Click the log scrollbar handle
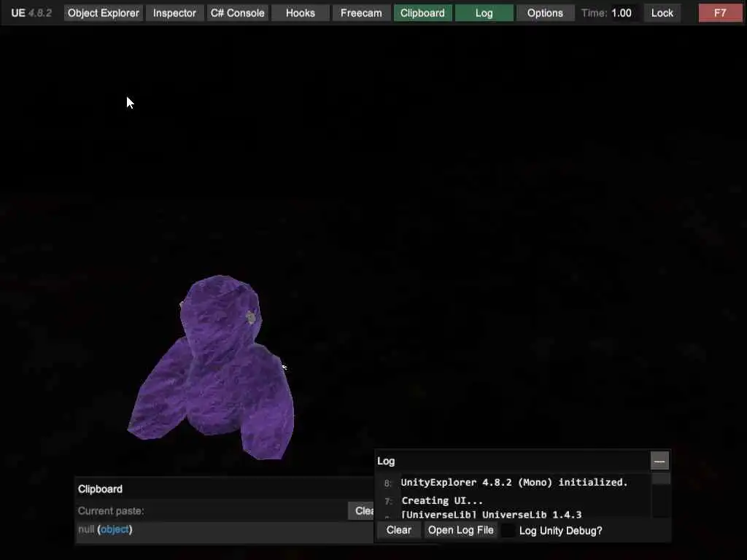Viewport: 747px width, 560px height. pyautogui.click(x=661, y=478)
